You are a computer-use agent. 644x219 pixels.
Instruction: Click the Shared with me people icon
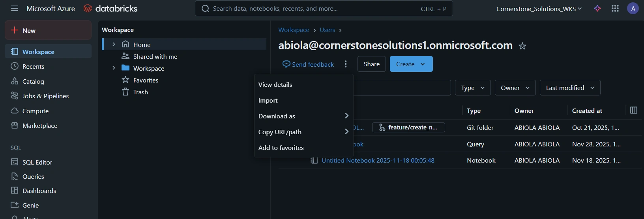pyautogui.click(x=125, y=56)
